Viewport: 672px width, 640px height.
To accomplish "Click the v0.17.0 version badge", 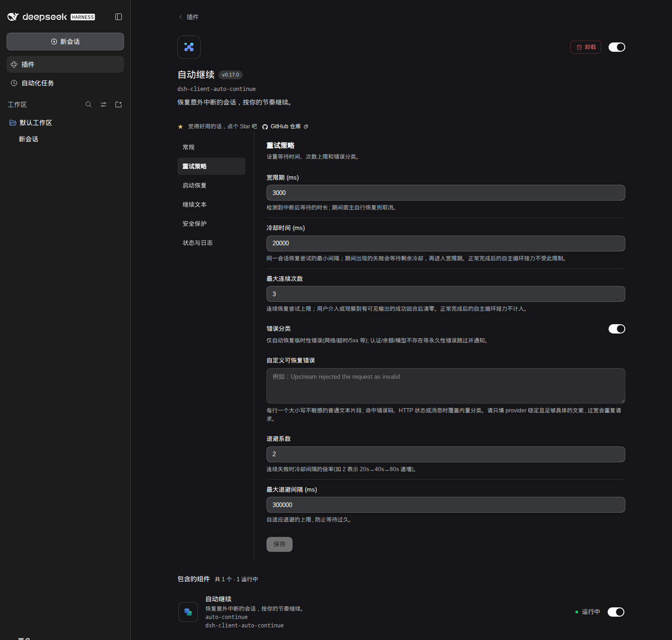I will tap(231, 75).
